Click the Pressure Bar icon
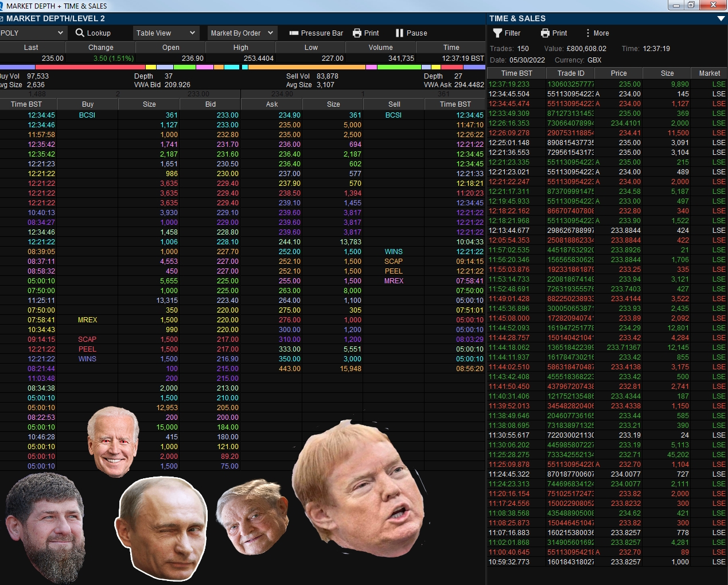The height and width of the screenshot is (585, 728). 294,33
